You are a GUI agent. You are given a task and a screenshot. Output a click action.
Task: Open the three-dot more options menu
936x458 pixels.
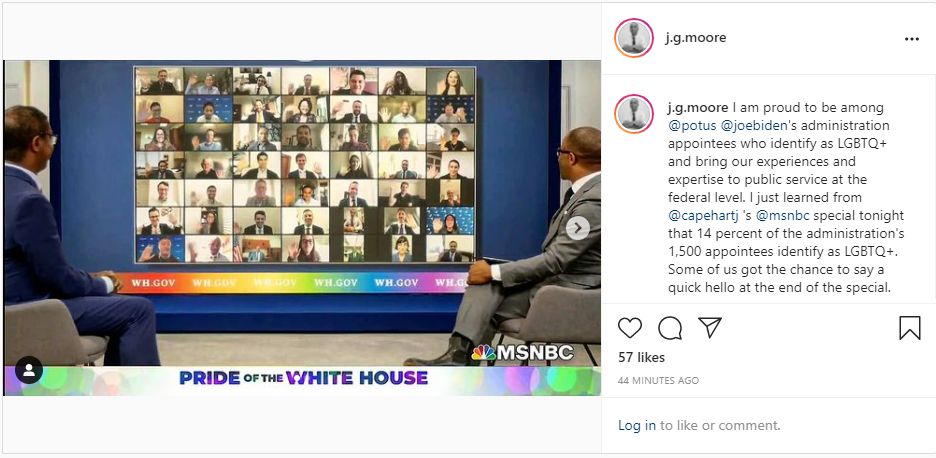912,39
